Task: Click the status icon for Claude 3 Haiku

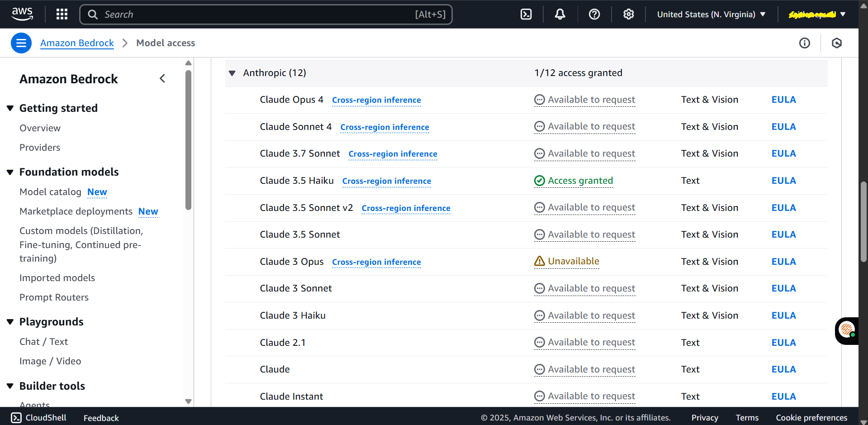Action: [x=540, y=315]
